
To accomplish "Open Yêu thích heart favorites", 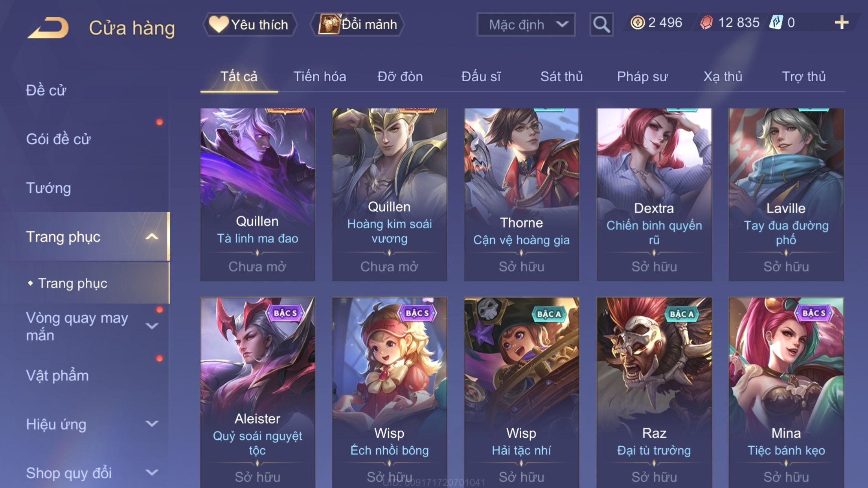I will coord(250,24).
